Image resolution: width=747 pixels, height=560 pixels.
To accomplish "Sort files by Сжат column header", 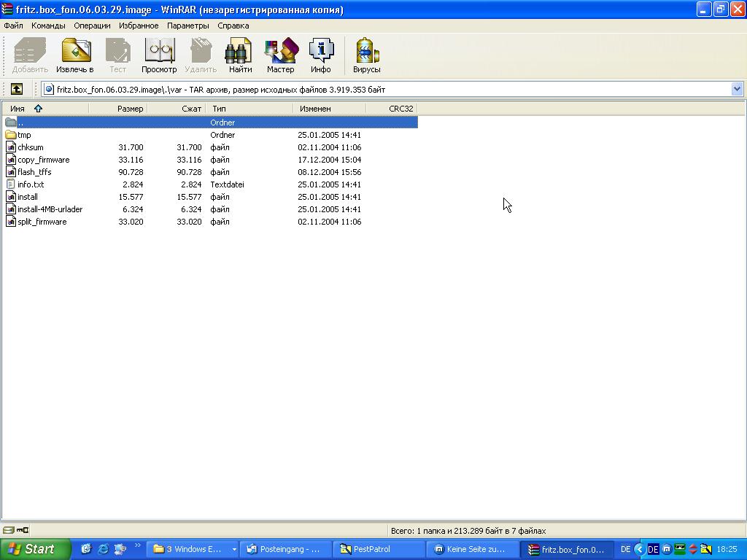I will pyautogui.click(x=177, y=109).
